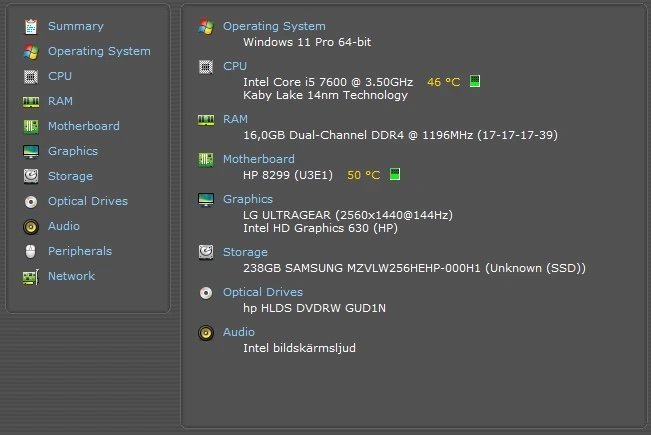This screenshot has height=435, width=651.
Task: Click the Optical Drives disc icon in sidebar
Action: pyautogui.click(x=31, y=201)
